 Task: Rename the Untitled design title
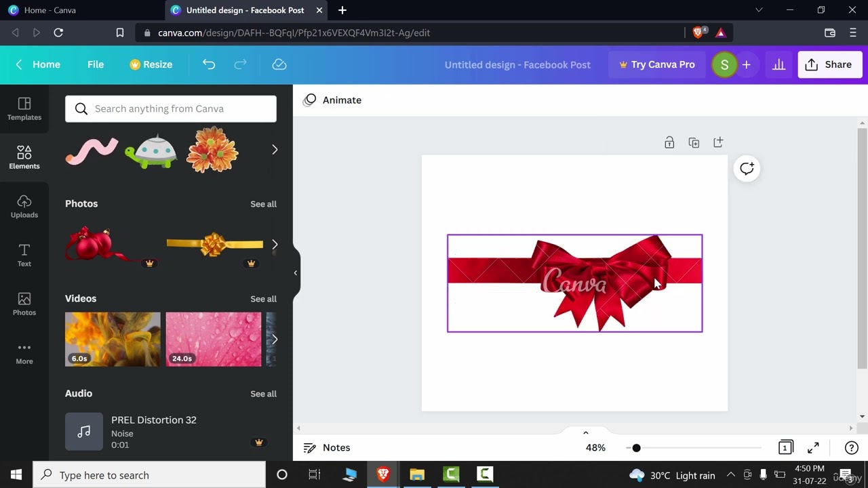517,64
